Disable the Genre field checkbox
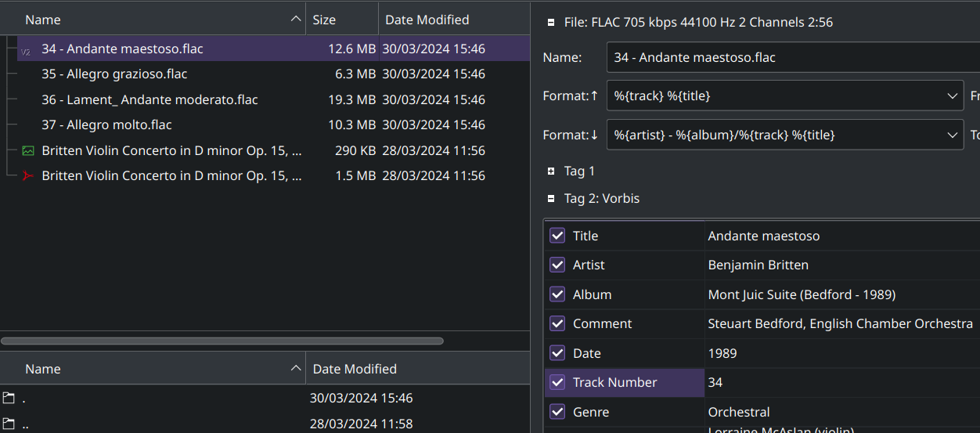Screen dimensions: 980x433 click(557, 412)
